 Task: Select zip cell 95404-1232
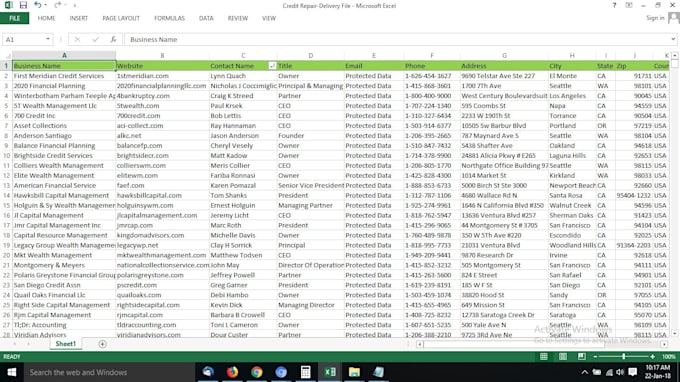[634, 196]
